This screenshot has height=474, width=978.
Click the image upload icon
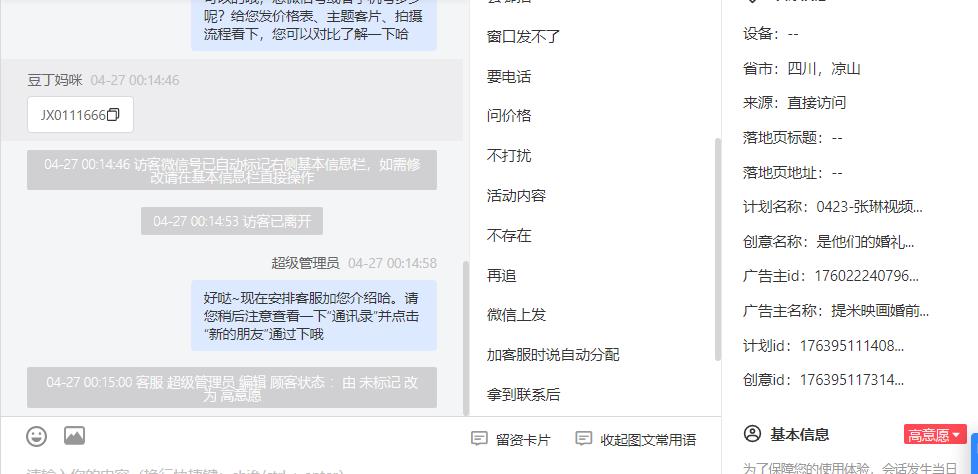coord(74,435)
